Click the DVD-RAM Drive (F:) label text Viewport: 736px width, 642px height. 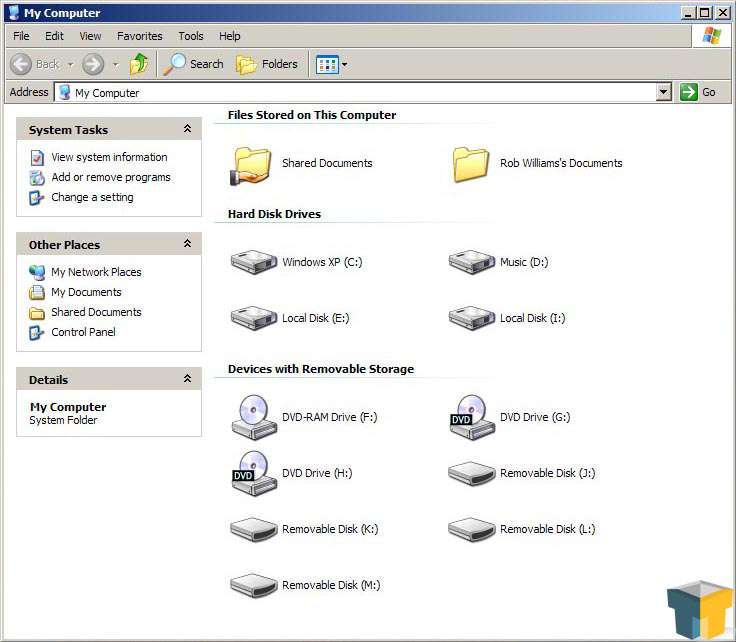(x=330, y=417)
